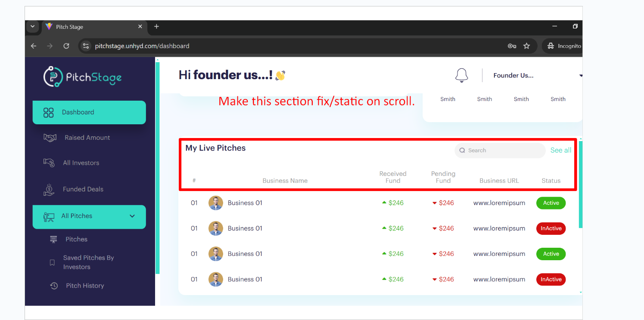Click the All Pitches presentation icon
Viewport: 644px width, 320px height.
pos(49,217)
